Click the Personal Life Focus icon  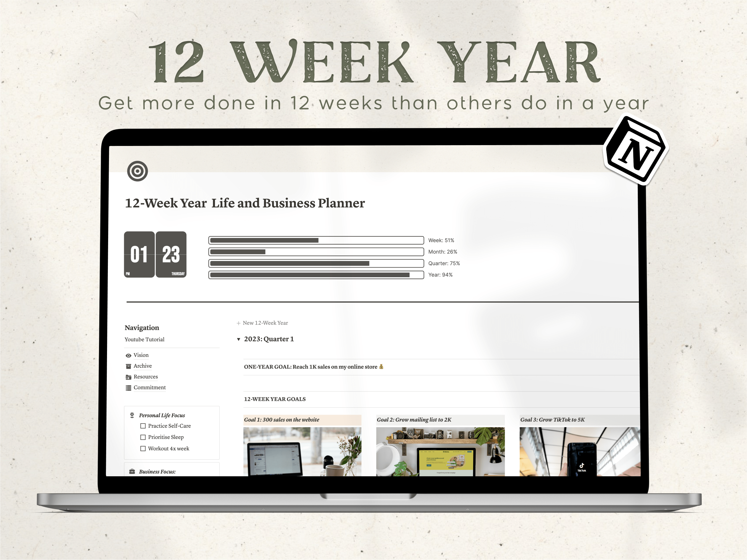point(131,415)
